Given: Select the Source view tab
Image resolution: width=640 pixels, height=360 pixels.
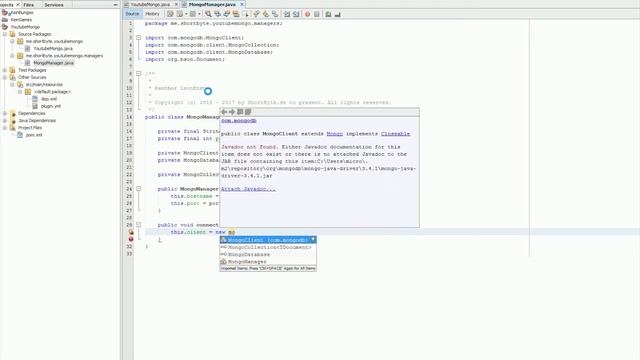Looking at the screenshot, I should click(x=132, y=14).
